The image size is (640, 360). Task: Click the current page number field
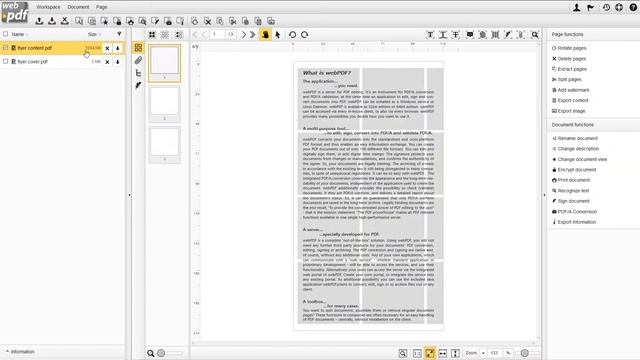(x=216, y=35)
